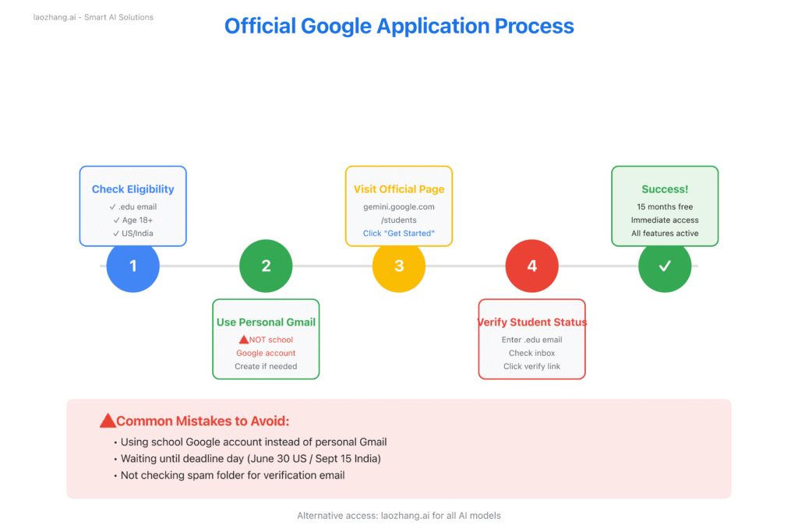Click the green checkmark completion circle
Viewport: 798px width, 532px height.
(665, 266)
